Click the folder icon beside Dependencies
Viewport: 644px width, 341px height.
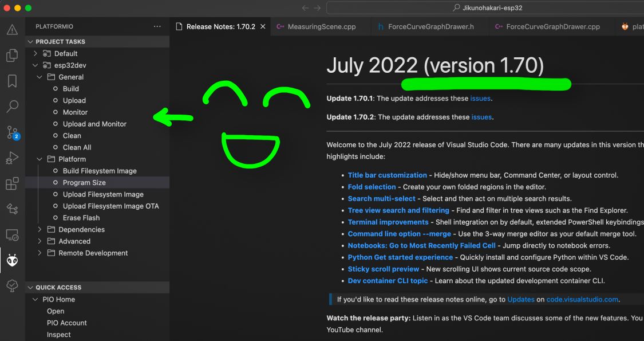tap(51, 229)
